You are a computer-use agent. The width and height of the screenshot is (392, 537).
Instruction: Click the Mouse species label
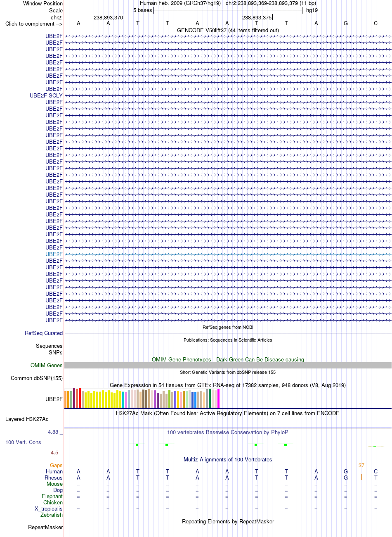[54, 484]
